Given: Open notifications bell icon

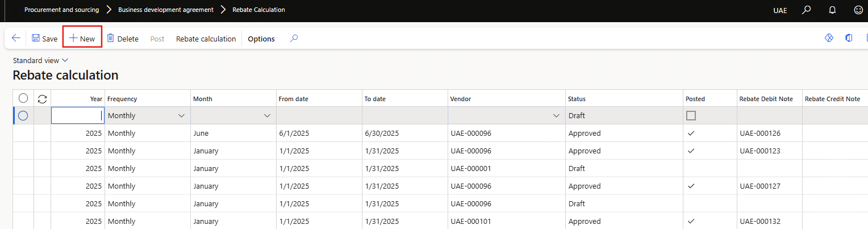Looking at the screenshot, I should [832, 10].
